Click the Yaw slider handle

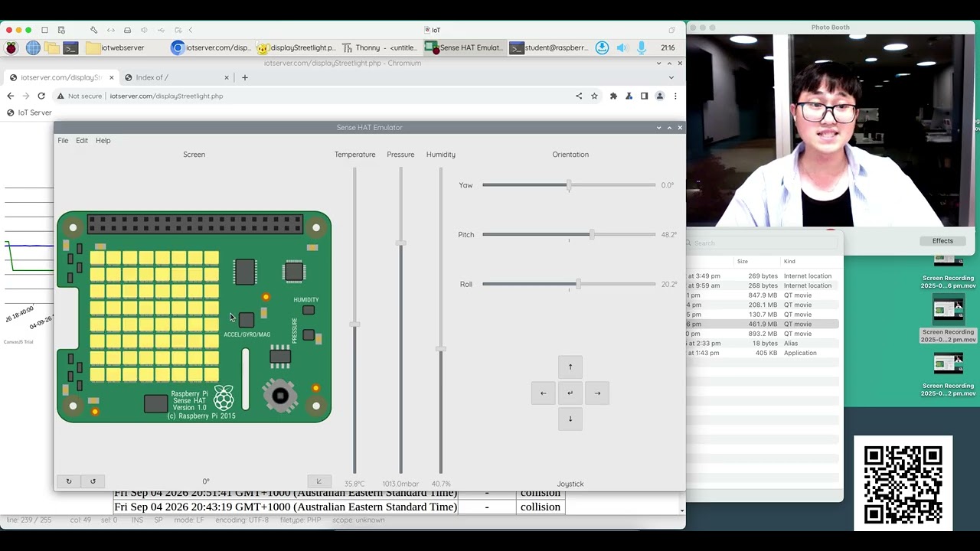pyautogui.click(x=569, y=185)
